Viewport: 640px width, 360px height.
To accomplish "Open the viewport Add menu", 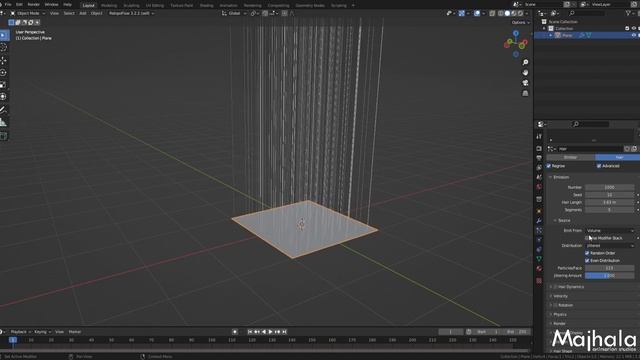I will click(83, 13).
